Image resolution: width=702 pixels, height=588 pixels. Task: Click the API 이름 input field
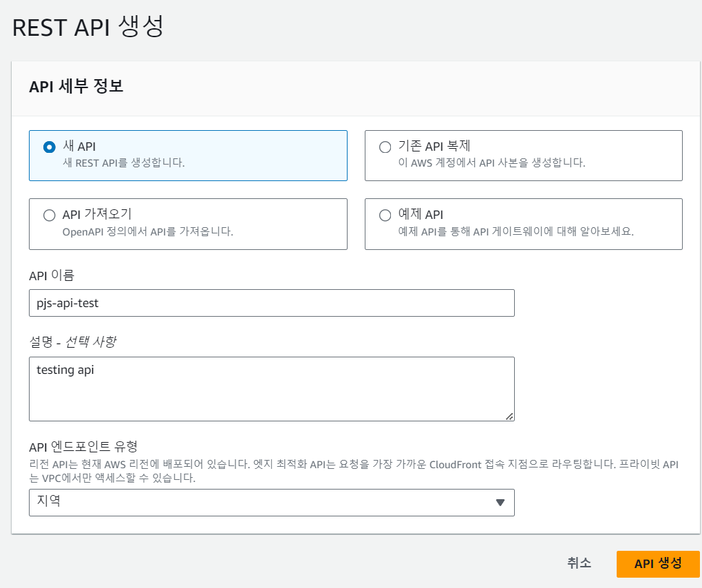[x=272, y=303]
